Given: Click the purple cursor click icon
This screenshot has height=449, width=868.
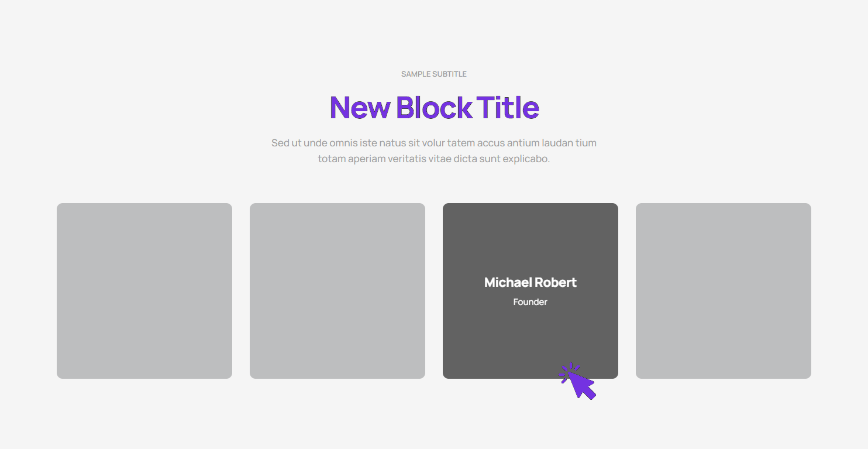Looking at the screenshot, I should click(x=578, y=382).
